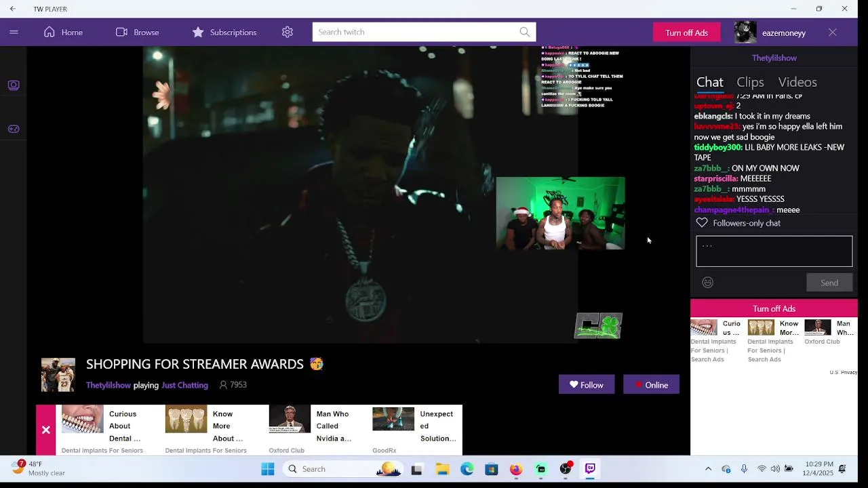Open the settings gear
Image resolution: width=868 pixels, height=488 pixels.
288,32
